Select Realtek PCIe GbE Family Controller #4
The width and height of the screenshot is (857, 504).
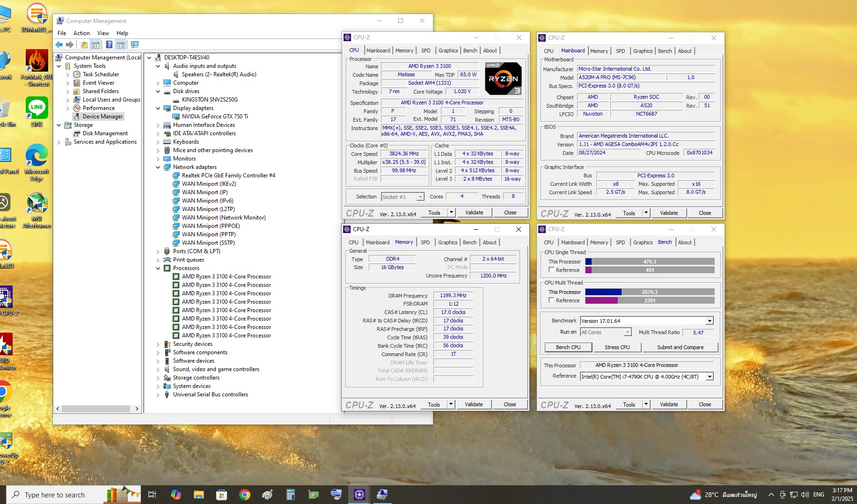pos(228,175)
